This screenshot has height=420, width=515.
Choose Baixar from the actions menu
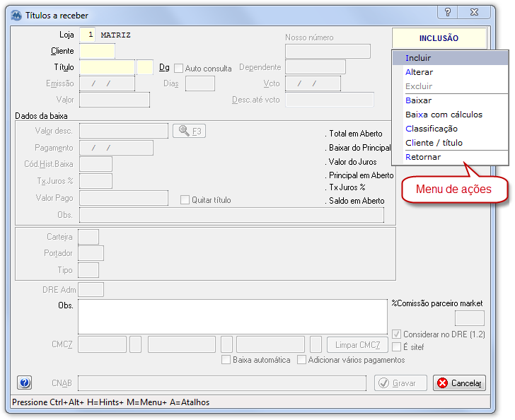point(450,100)
